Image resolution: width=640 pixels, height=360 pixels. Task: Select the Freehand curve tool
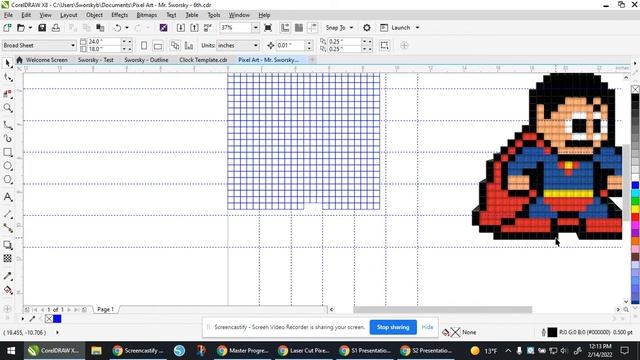[x=8, y=125]
